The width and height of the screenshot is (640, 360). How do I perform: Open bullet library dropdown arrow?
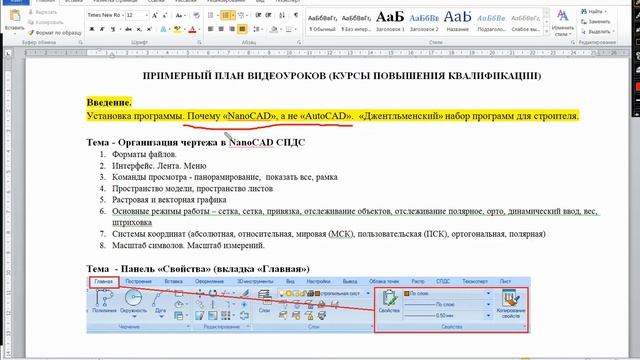pyautogui.click(x=217, y=16)
